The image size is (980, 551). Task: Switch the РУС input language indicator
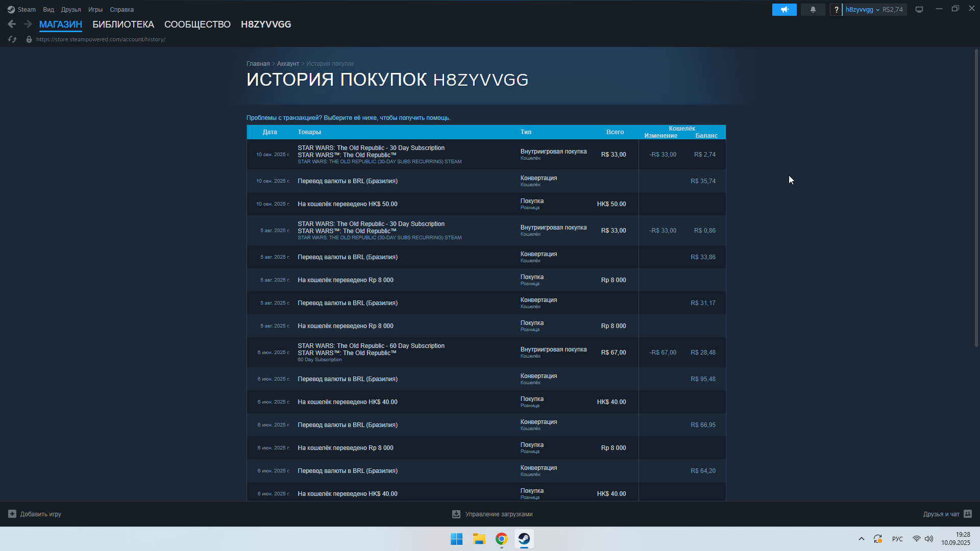coord(897,539)
